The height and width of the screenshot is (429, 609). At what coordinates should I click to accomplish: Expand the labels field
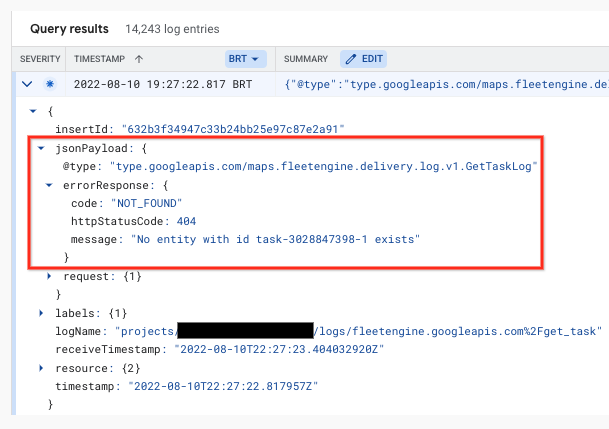click(x=31, y=313)
